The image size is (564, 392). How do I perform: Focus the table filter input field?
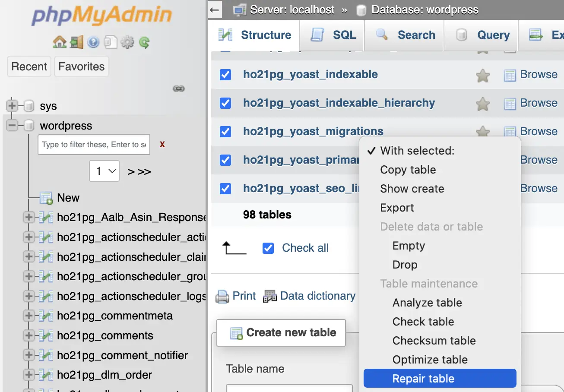click(x=94, y=145)
